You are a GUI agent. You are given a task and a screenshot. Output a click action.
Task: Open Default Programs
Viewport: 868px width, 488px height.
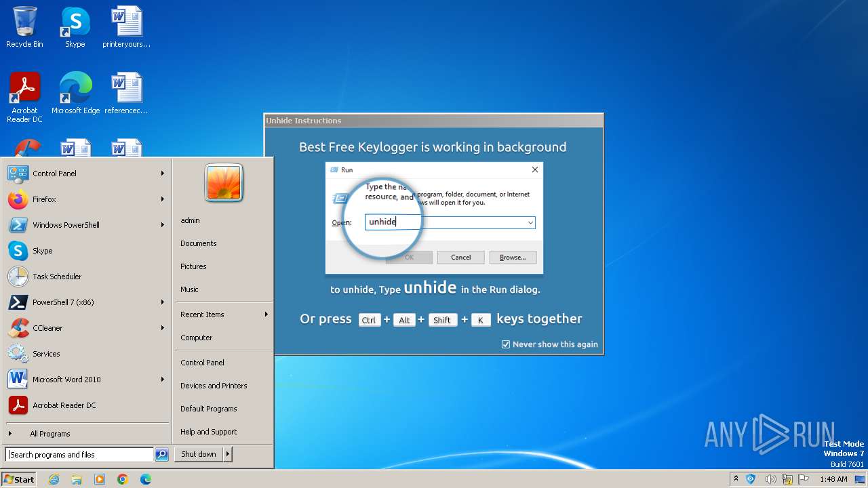tap(208, 409)
